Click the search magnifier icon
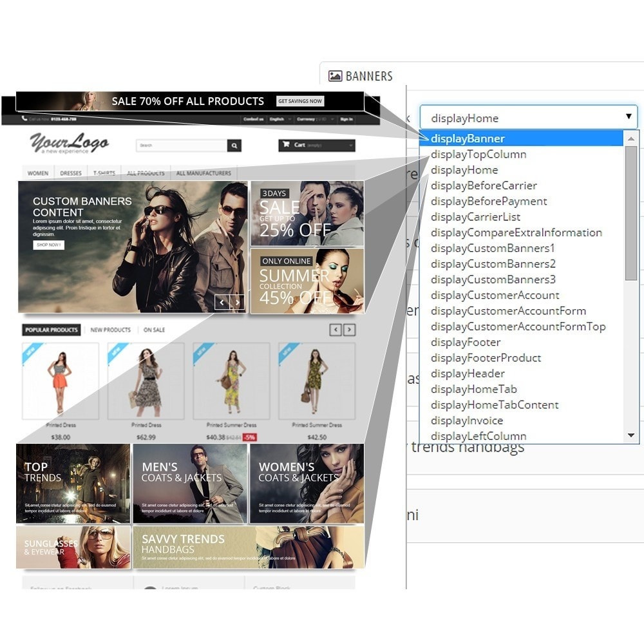This screenshot has width=644, height=644. point(234,145)
